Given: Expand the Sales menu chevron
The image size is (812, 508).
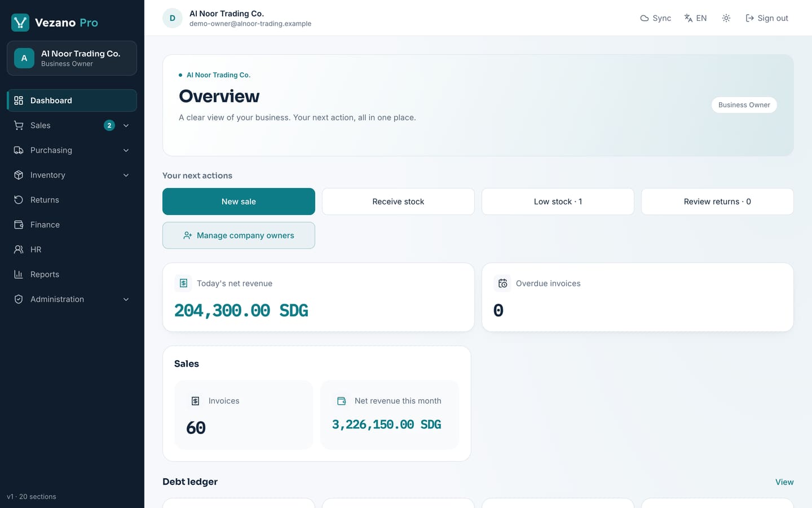Looking at the screenshot, I should [x=126, y=125].
